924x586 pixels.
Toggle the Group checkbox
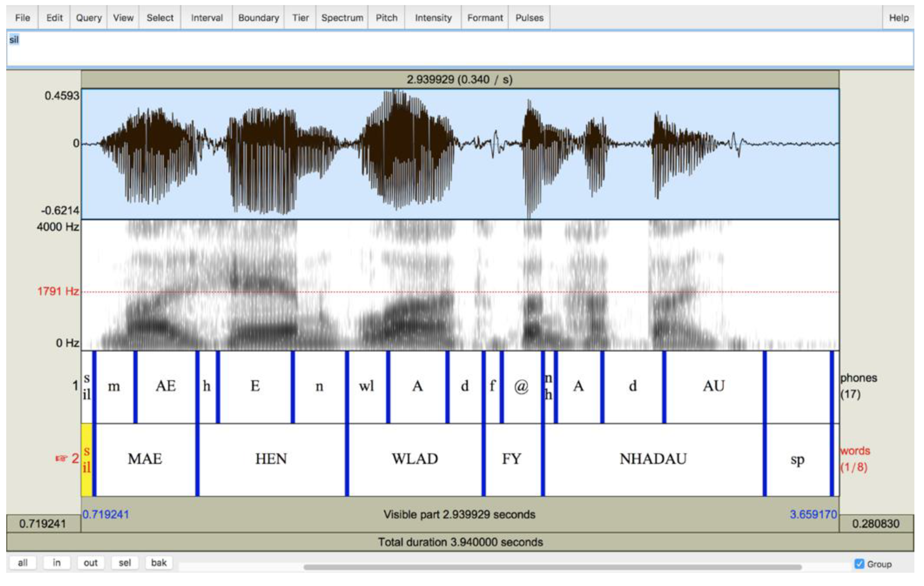tap(859, 564)
